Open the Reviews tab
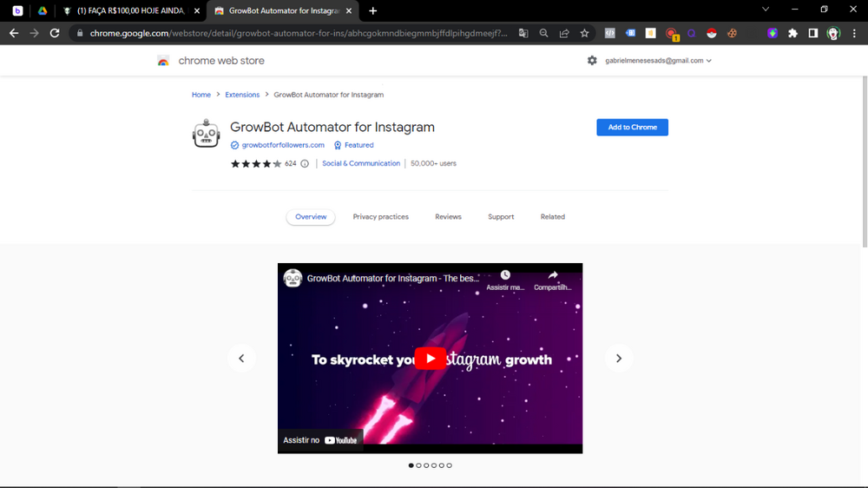Screen dimensions: 868x488 (448, 216)
